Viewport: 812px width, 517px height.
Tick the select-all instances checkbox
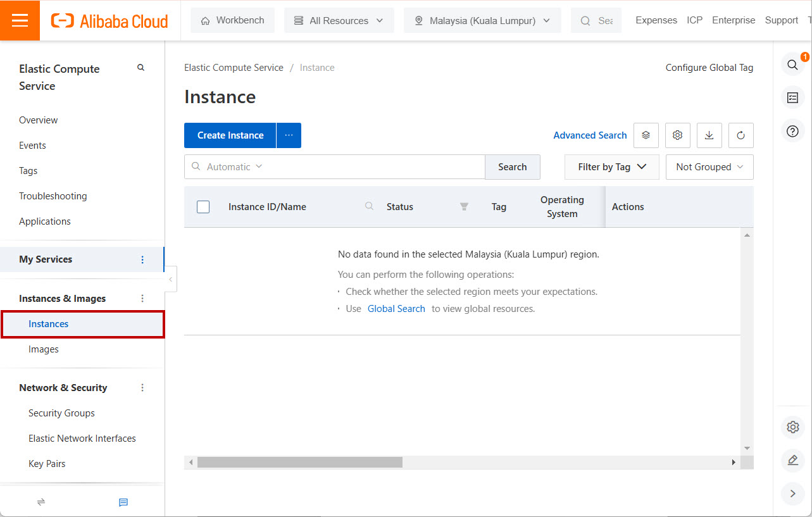tap(203, 207)
